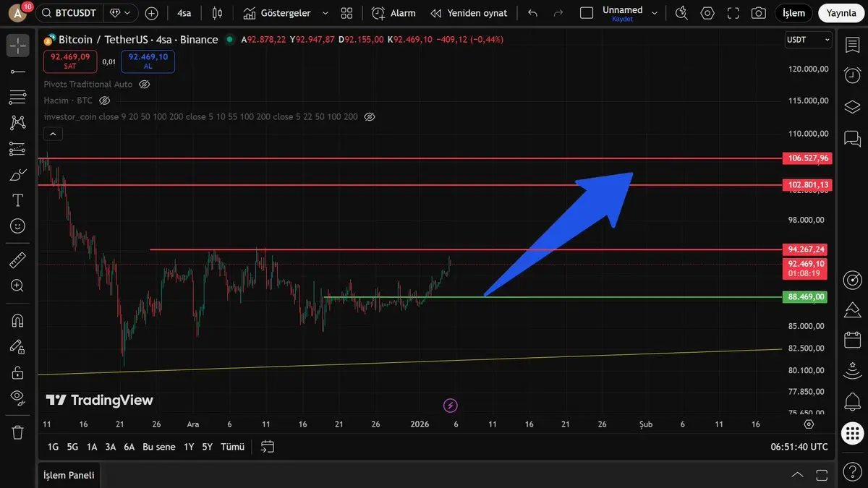Image resolution: width=868 pixels, height=488 pixels.
Task: Click the BTCUSDT symbol search field
Action: [69, 13]
